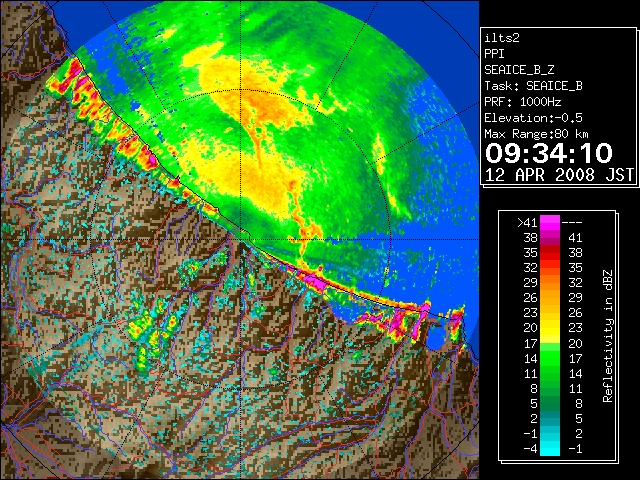Pick the bright magenta swatch beside ">41"
Image resolution: width=640 pixels, height=480 pixels.
[x=550, y=222]
